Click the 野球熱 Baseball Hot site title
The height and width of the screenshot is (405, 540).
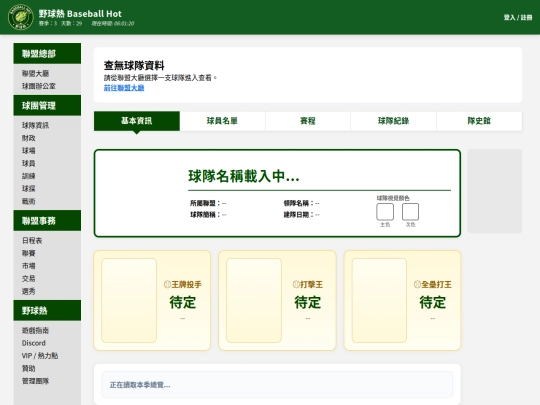point(80,14)
